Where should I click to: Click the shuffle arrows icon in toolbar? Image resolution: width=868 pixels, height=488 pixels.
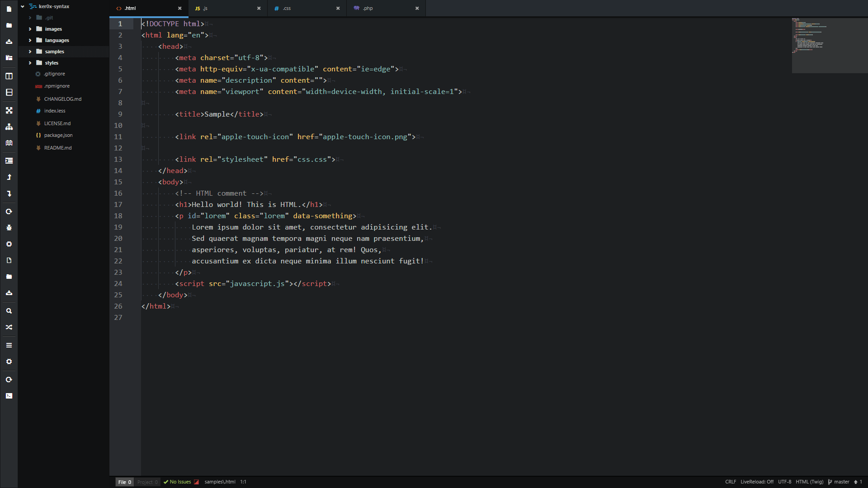point(9,327)
